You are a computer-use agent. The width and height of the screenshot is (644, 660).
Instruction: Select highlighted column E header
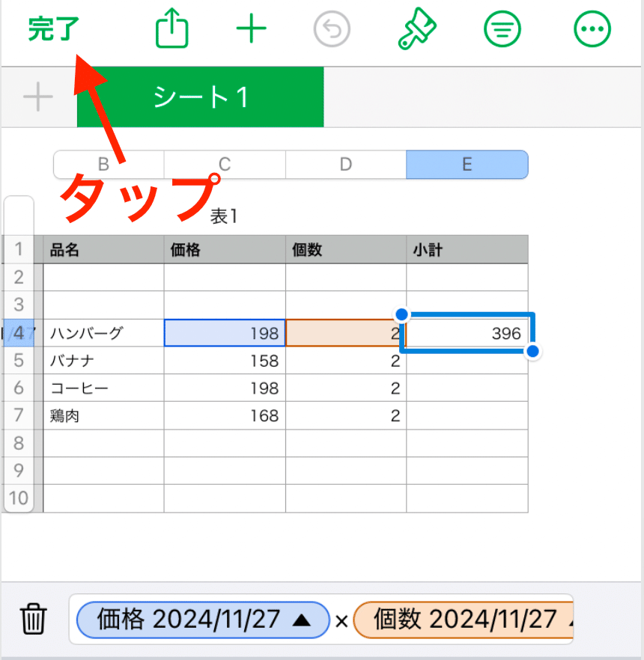[x=467, y=164]
